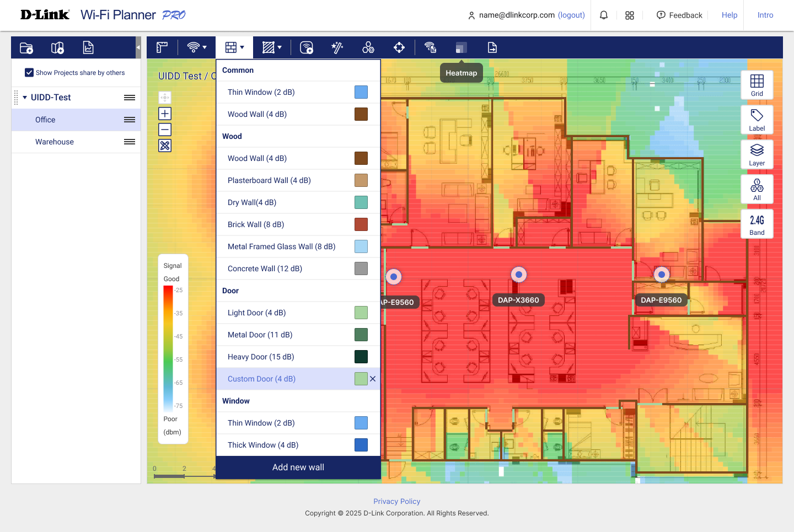The height and width of the screenshot is (532, 794).
Task: Click the Concrete Wall gray color swatch
Action: (x=361, y=268)
